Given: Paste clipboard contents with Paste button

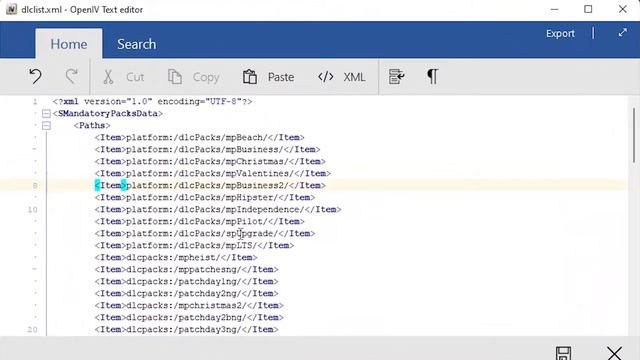Looking at the screenshot, I should point(268,77).
